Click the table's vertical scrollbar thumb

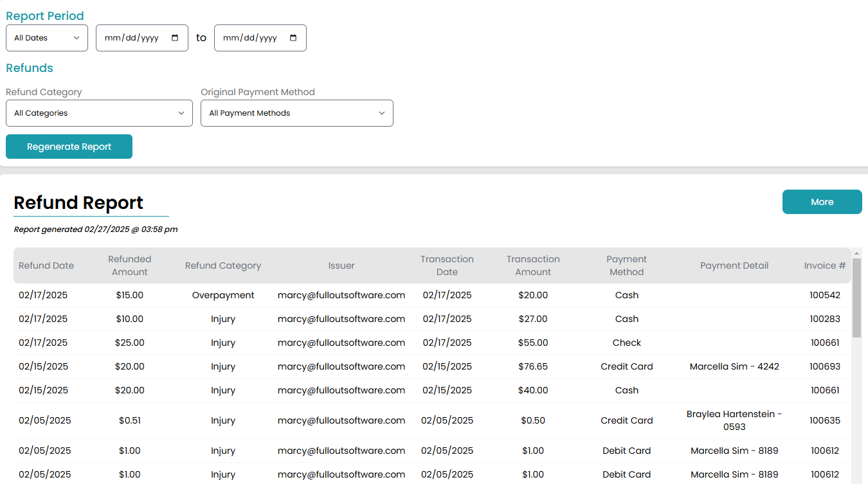856,297
